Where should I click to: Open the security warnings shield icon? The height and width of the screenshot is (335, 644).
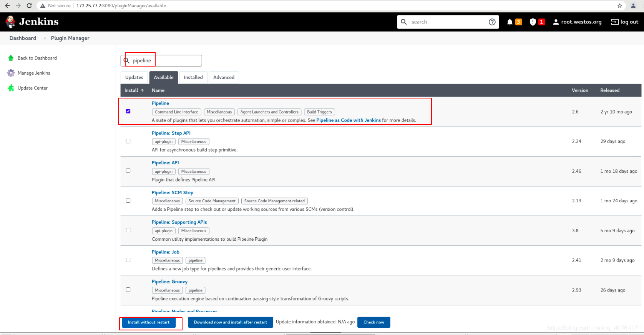coord(533,22)
